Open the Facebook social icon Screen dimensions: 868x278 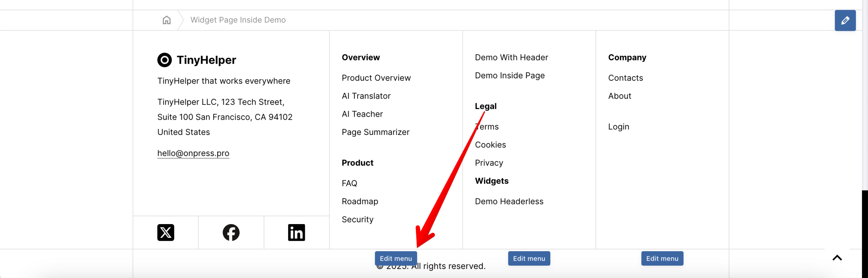coord(231,233)
